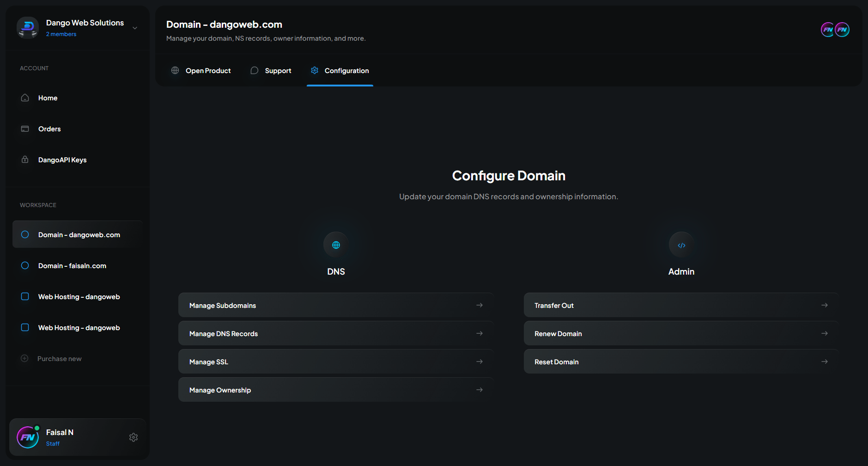
Task: Click the DNS globe icon
Action: pos(336,245)
